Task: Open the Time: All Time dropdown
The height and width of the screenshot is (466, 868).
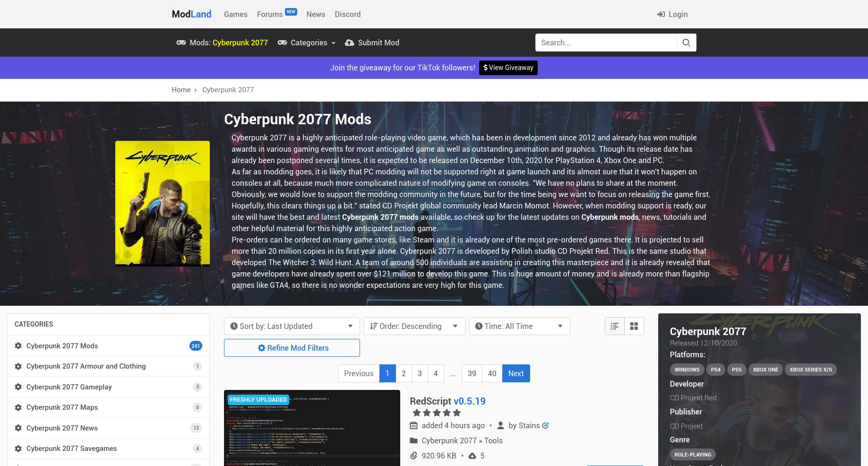Action: [x=519, y=326]
